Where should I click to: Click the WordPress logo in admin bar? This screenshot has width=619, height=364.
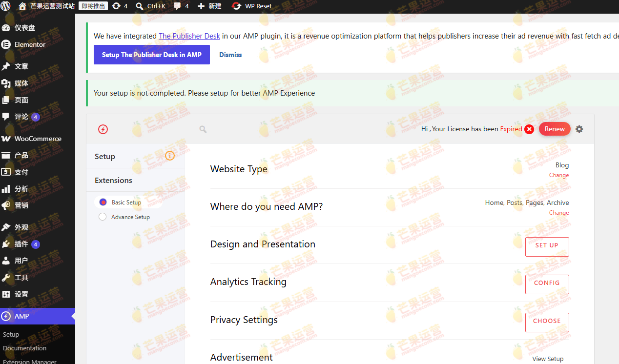pos(6,6)
